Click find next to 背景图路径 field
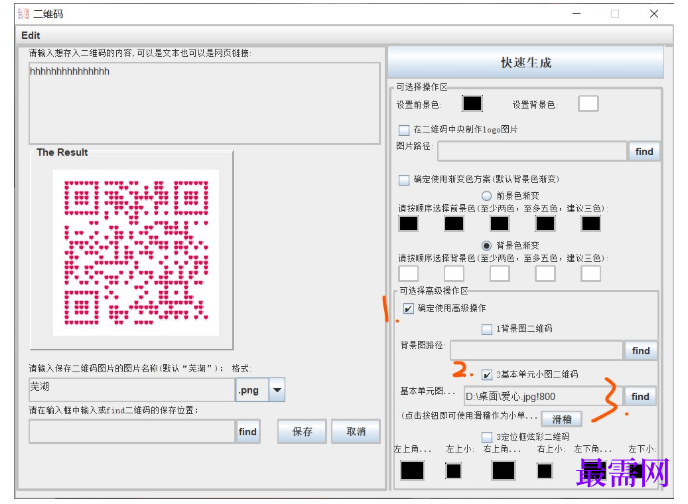The height and width of the screenshot is (504, 688). coord(641,350)
